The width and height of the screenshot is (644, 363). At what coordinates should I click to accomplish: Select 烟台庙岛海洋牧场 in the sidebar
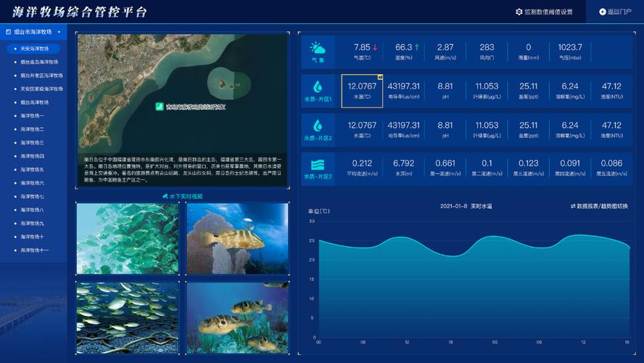[39, 62]
